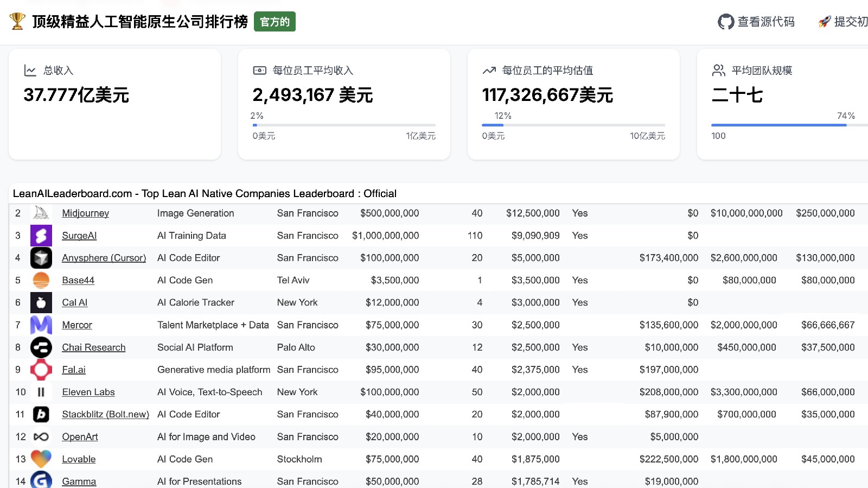Click the Cal AI apple logo
This screenshot has width=868, height=488.
coord(41,302)
